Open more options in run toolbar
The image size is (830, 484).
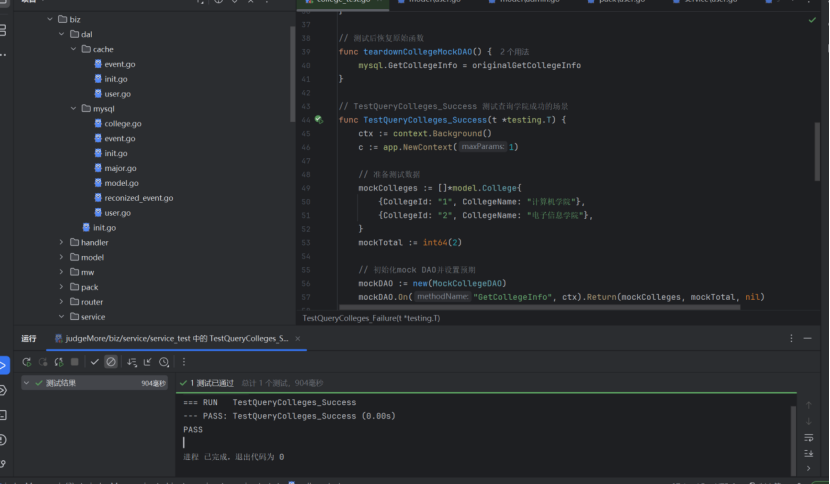click(x=184, y=362)
